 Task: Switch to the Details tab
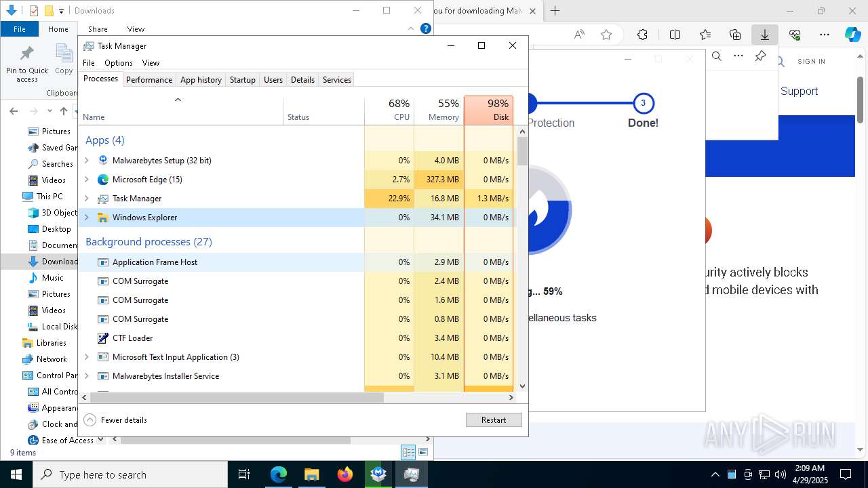tap(302, 80)
